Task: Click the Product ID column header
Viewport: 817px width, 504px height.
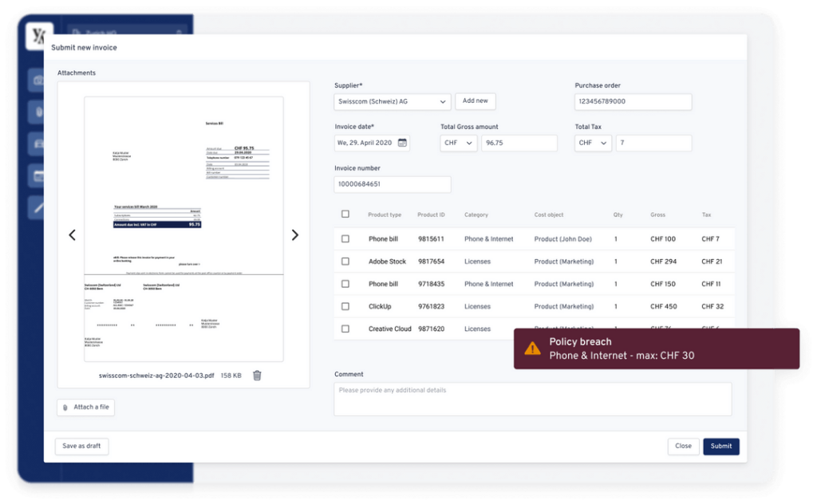Action: tap(431, 215)
